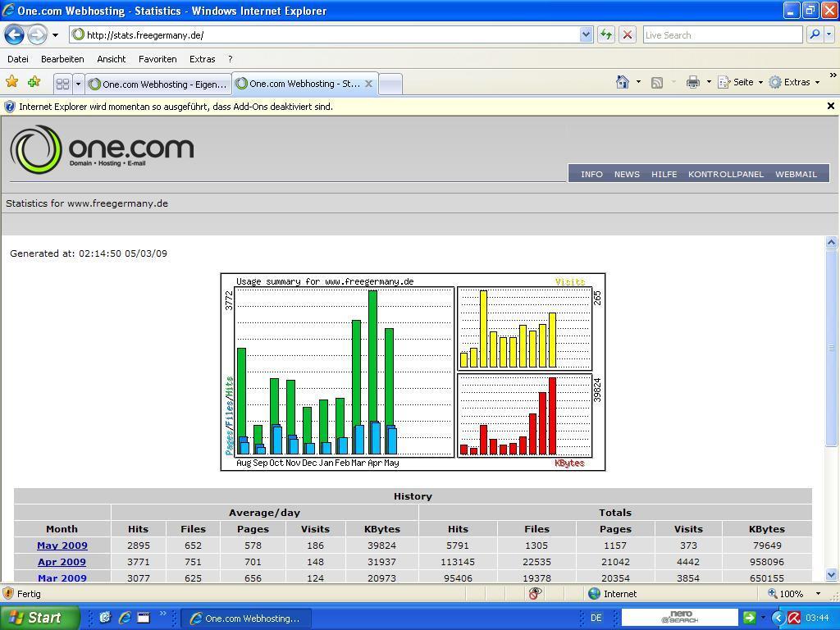Show Quick Tabs thumbnail view

pyautogui.click(x=62, y=84)
